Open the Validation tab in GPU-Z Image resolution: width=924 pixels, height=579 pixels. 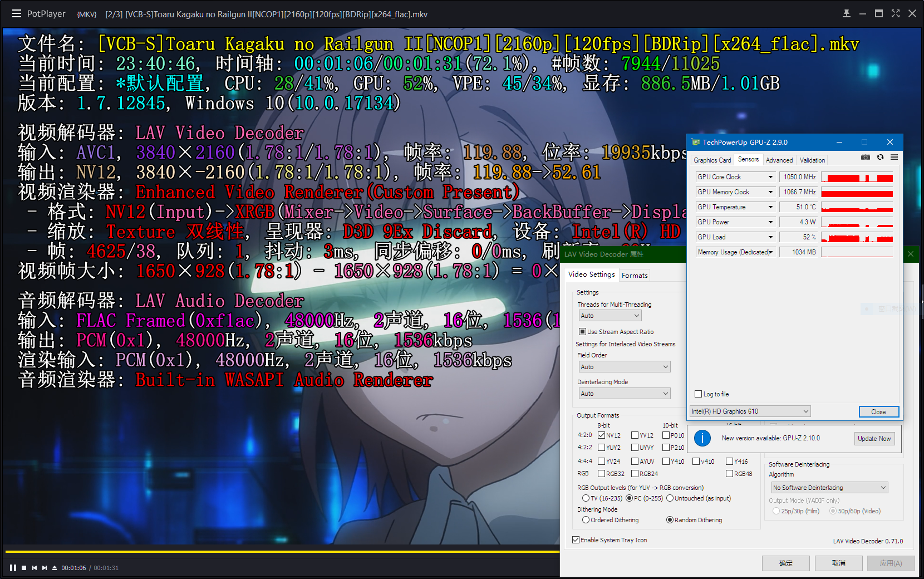[x=812, y=160]
